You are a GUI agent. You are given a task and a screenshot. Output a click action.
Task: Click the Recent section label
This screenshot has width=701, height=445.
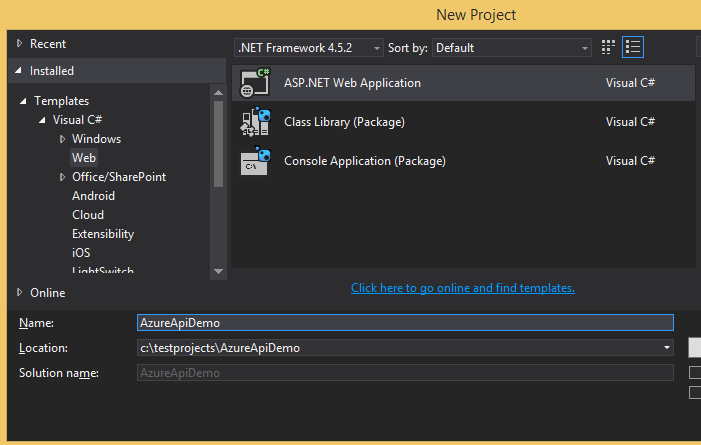pyautogui.click(x=48, y=44)
